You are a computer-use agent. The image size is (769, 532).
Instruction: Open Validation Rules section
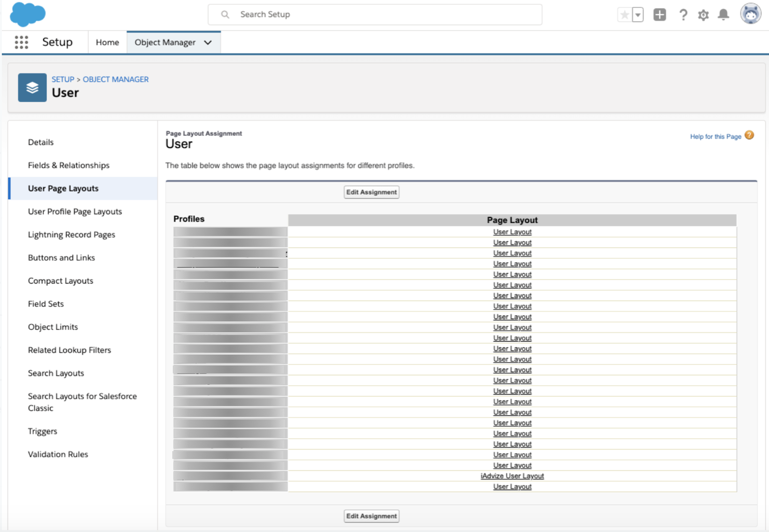point(58,454)
